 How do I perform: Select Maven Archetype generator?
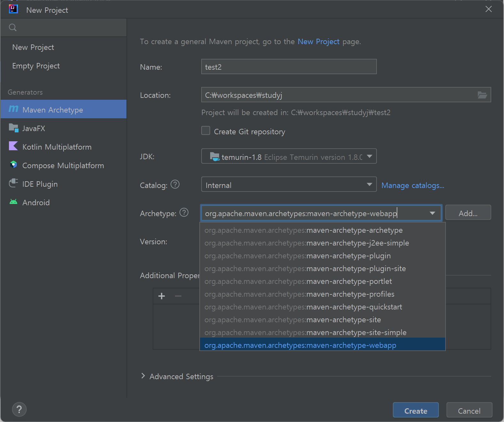(x=64, y=109)
